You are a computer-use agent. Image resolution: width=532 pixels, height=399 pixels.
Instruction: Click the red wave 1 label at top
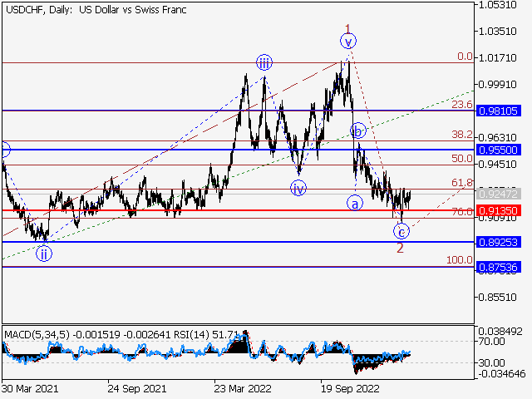pyautogui.click(x=348, y=27)
